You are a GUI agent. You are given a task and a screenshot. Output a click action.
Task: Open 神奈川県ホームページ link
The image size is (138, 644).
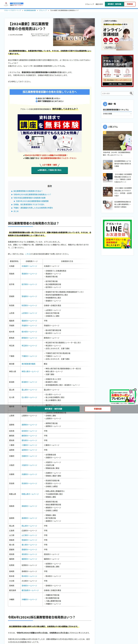(x=30, y=371)
